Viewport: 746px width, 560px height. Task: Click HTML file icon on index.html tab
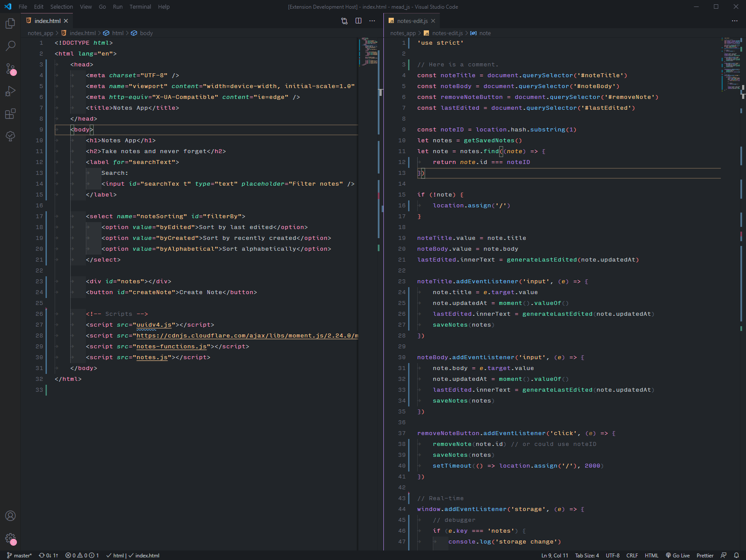coord(29,21)
